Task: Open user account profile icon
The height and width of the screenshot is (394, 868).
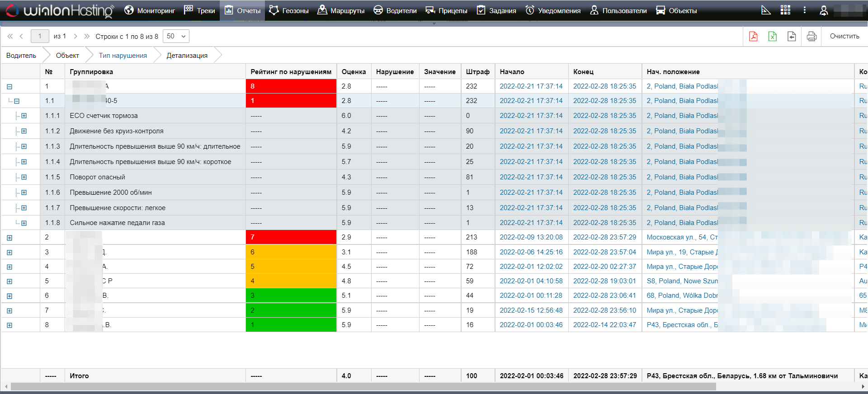Action: (824, 11)
